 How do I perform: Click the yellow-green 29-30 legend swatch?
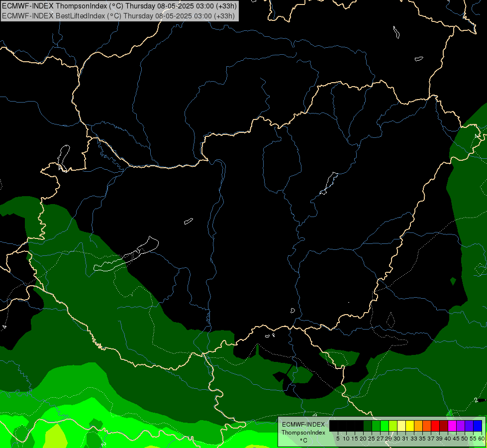click(393, 426)
